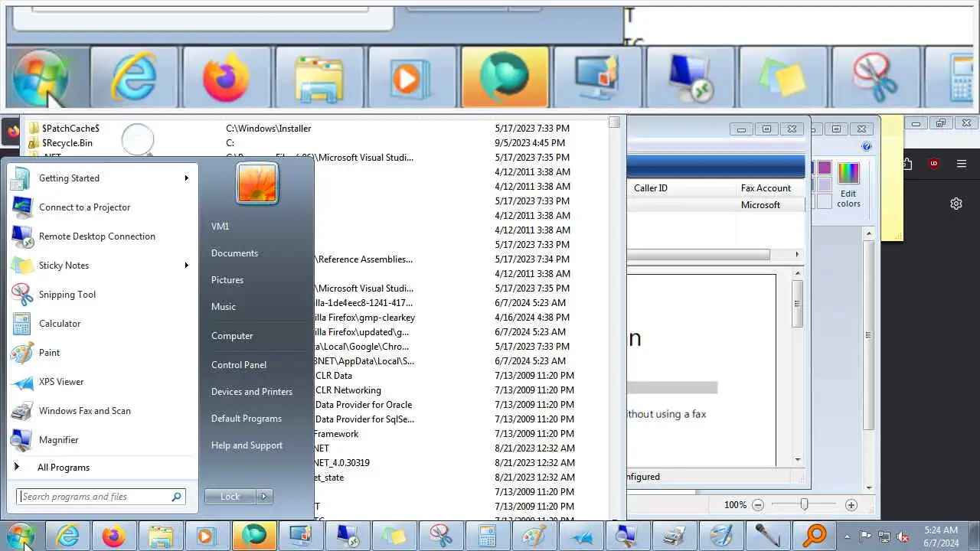This screenshot has height=551, width=980.
Task: Open Control Panel
Action: pos(239,365)
